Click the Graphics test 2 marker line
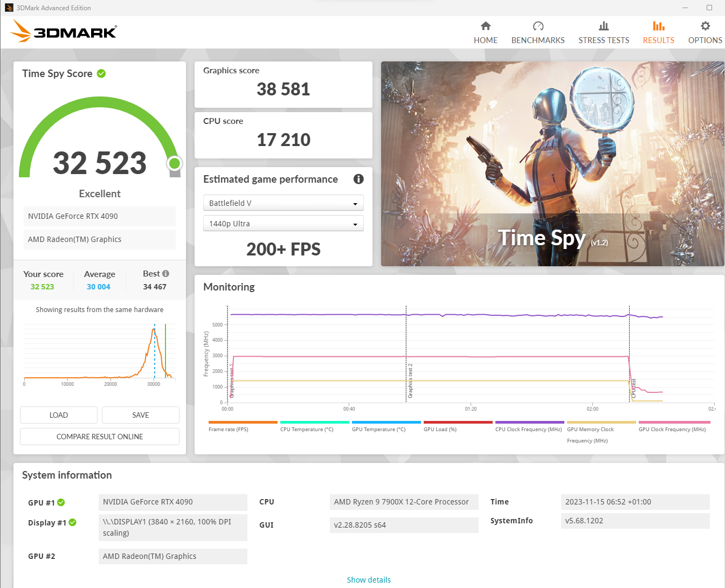 (406, 354)
